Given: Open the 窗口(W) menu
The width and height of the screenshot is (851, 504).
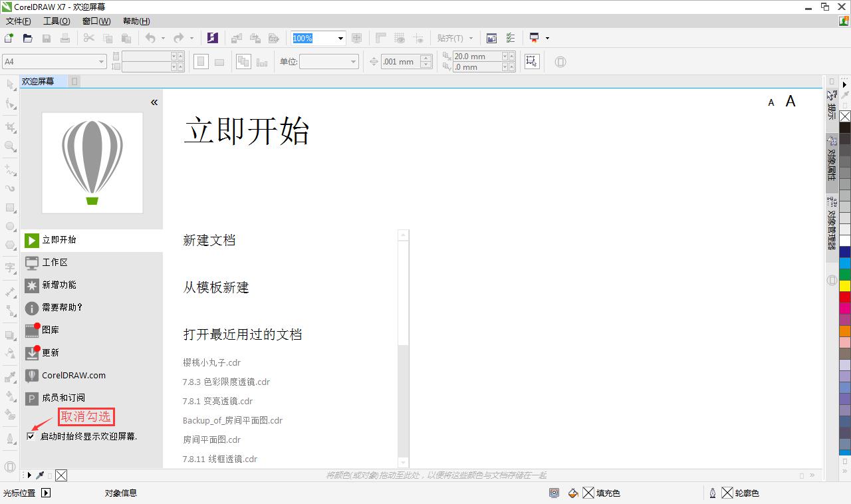Looking at the screenshot, I should tap(96, 21).
